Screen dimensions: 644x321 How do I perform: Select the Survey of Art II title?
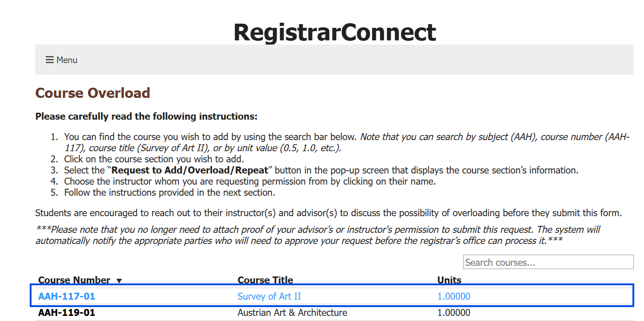coord(269,296)
